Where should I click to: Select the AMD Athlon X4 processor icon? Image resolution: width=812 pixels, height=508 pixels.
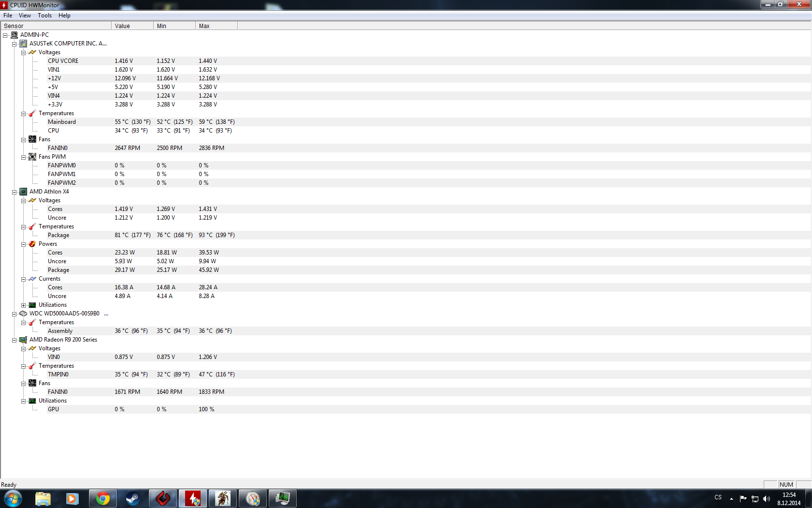coord(23,192)
